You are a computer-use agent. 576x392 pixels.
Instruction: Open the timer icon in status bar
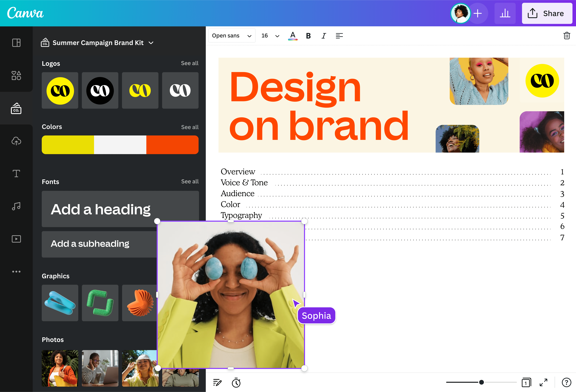(236, 382)
